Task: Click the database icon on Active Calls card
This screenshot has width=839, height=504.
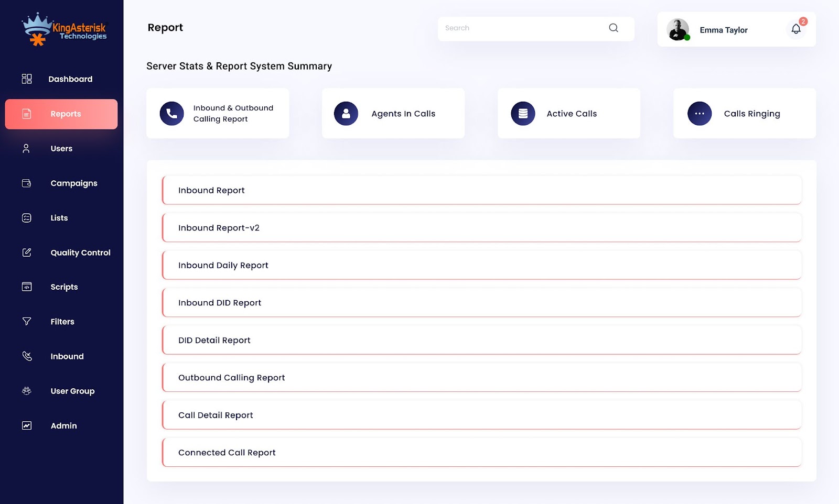Action: click(523, 113)
